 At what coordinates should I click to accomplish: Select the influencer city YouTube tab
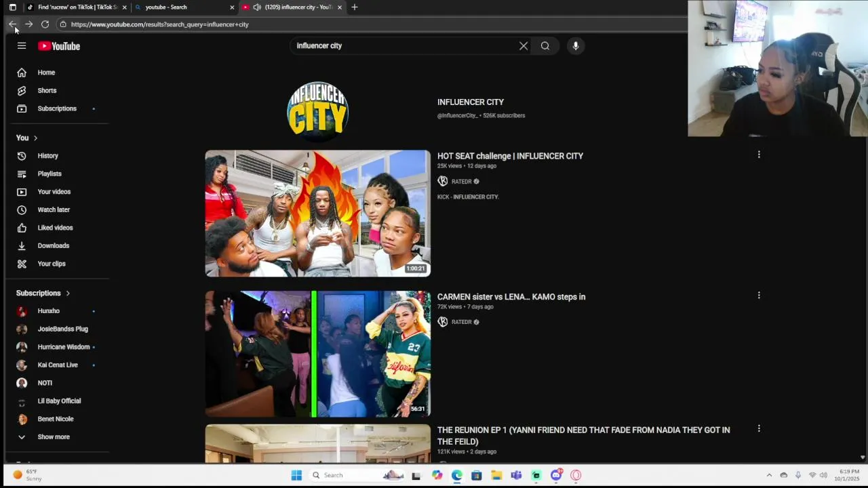[x=292, y=7]
